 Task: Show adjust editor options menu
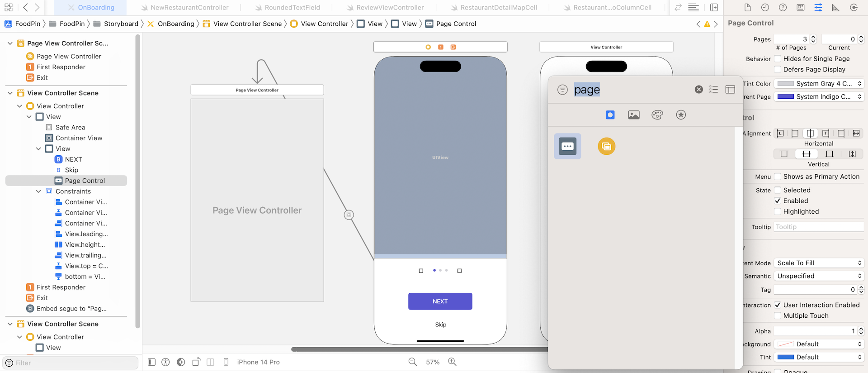(x=693, y=7)
